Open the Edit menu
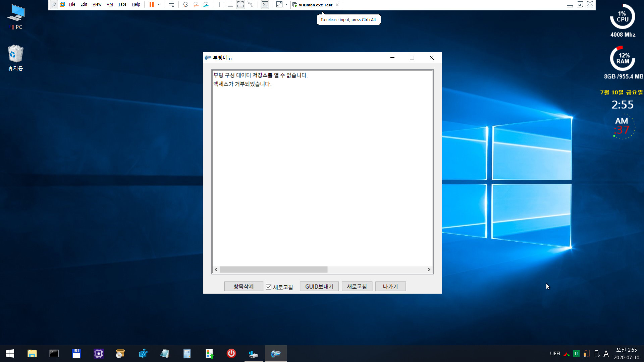 [x=84, y=5]
